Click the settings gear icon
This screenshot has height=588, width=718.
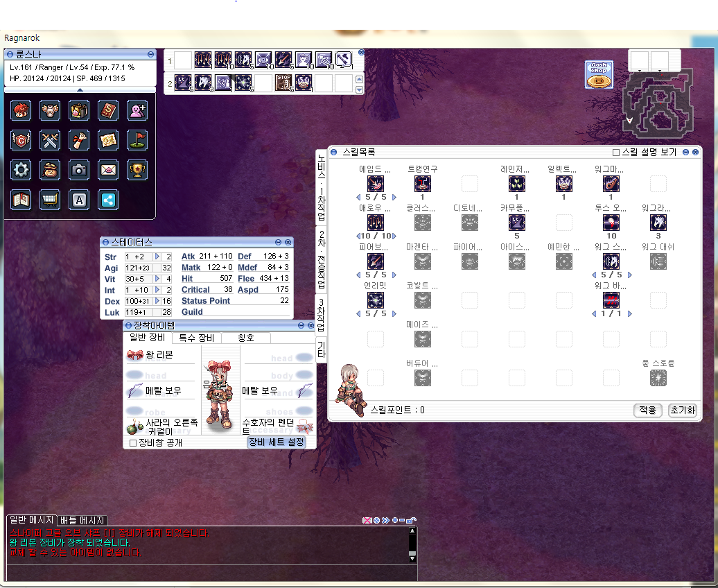click(21, 170)
